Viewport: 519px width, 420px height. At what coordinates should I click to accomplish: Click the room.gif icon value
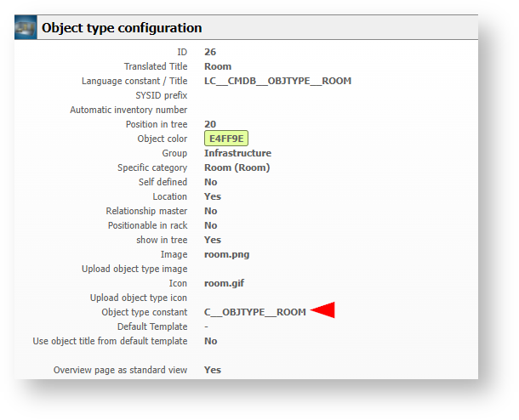[224, 283]
